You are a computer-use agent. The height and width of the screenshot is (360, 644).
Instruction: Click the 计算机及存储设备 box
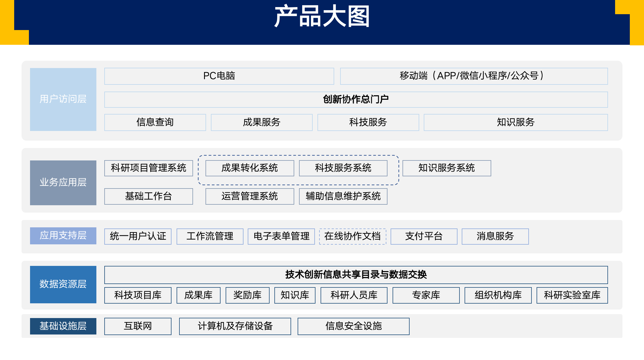(x=235, y=326)
